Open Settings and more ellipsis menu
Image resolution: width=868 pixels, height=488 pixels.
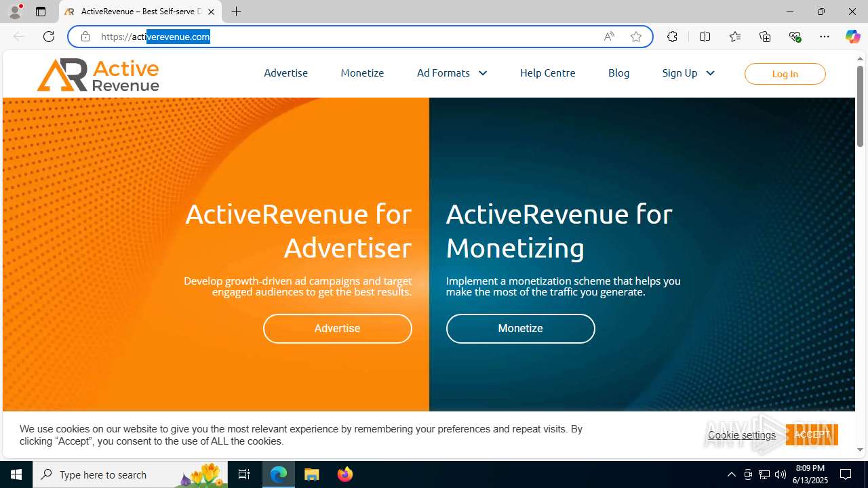click(x=825, y=37)
